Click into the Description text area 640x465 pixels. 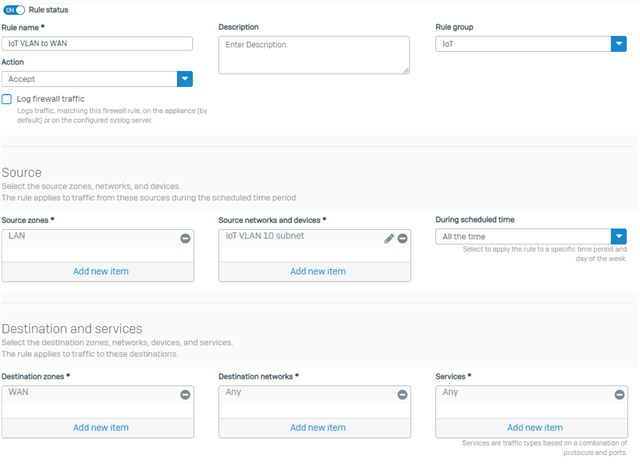(314, 55)
